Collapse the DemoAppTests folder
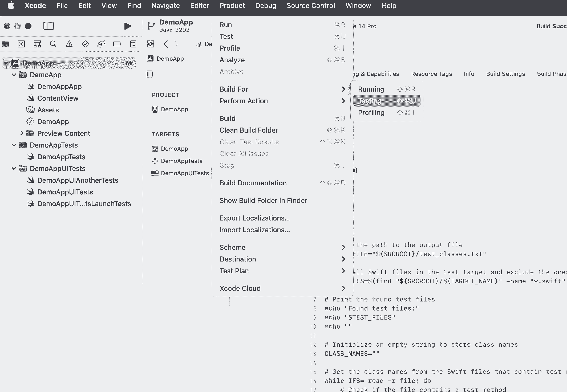The width and height of the screenshot is (567, 392). tap(14, 145)
